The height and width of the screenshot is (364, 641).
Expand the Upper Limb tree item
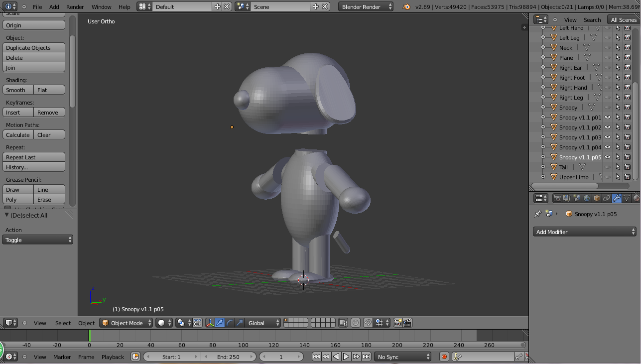pyautogui.click(x=543, y=177)
